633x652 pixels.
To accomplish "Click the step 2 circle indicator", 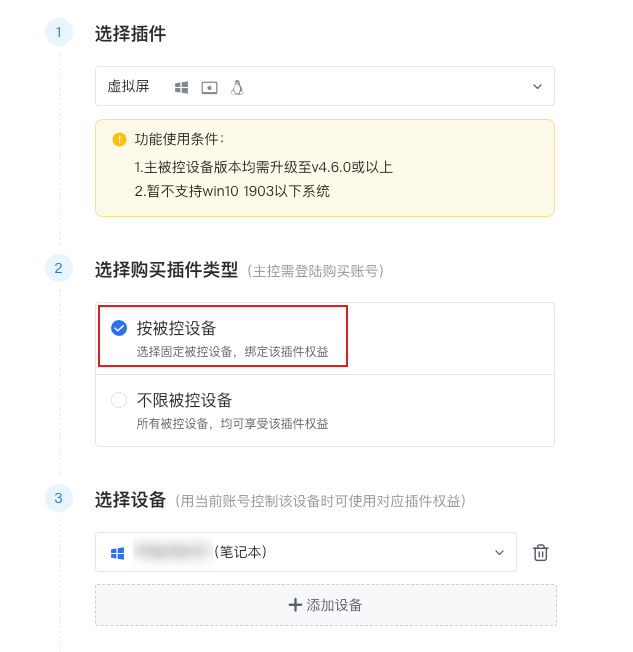I will coord(59,268).
